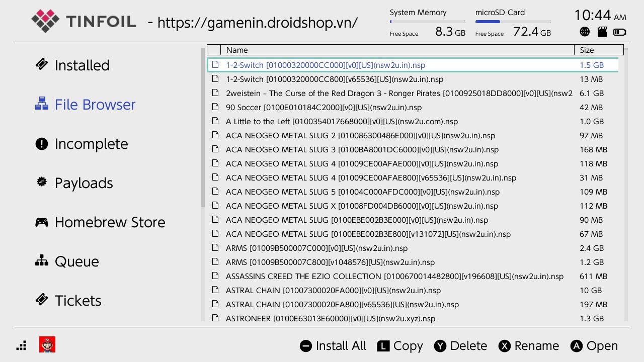Click the Tickets tag icon
This screenshot has height=362, width=644.
[x=42, y=300]
